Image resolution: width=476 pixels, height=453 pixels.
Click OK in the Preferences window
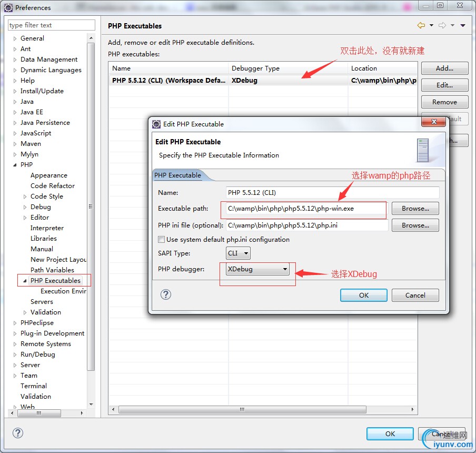click(x=390, y=434)
